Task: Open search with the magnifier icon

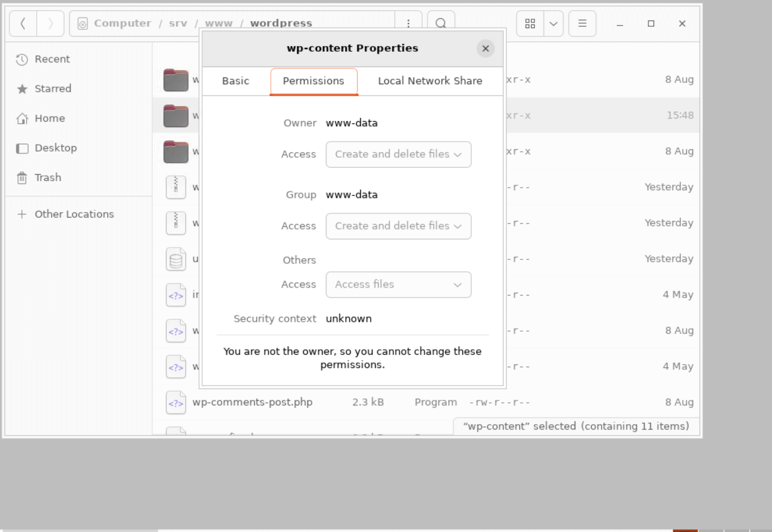Action: tap(441, 24)
